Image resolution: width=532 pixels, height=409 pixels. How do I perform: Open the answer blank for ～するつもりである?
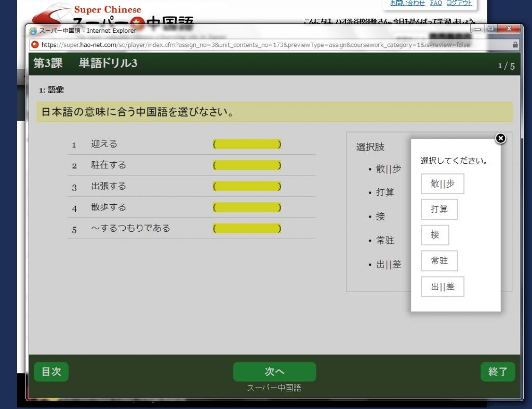247,228
